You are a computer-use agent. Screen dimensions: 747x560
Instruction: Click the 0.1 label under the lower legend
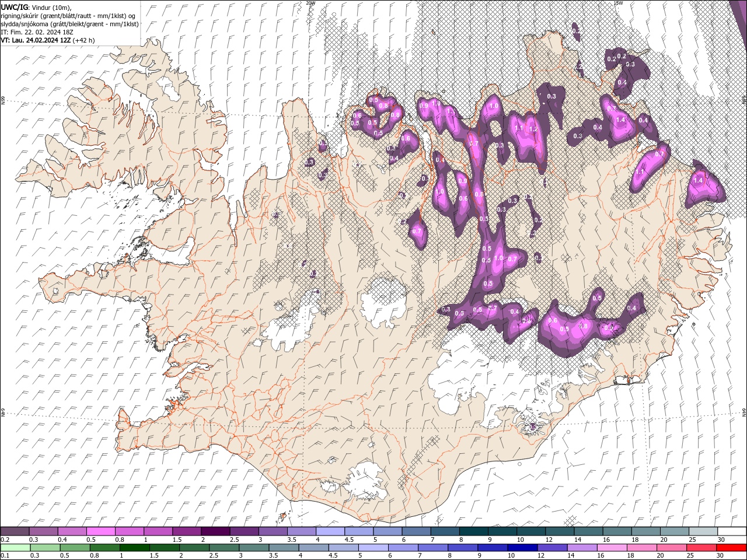click(x=5, y=556)
